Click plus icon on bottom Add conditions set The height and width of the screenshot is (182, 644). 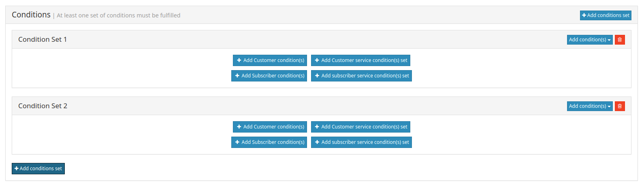(x=17, y=169)
